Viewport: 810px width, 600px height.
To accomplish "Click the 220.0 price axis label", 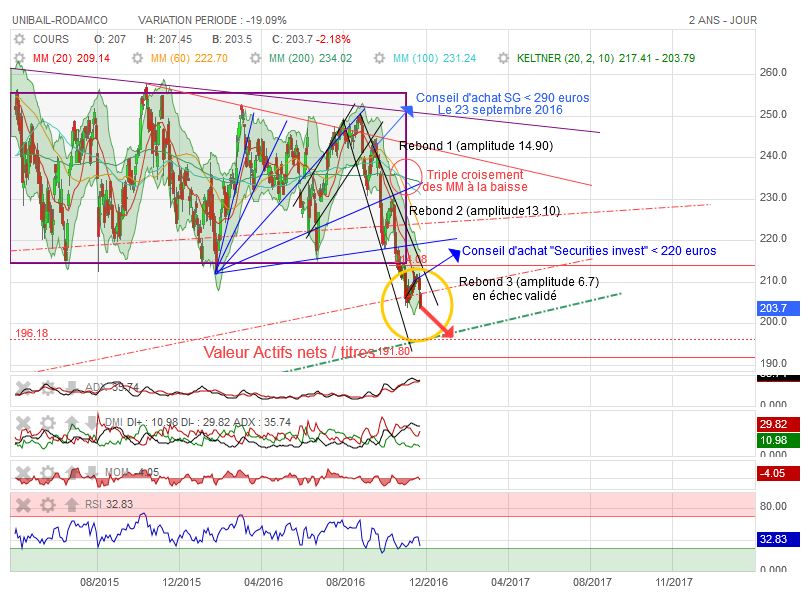I will 773,238.
